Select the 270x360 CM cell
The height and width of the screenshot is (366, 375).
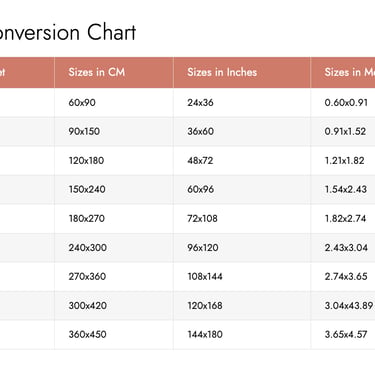114,277
